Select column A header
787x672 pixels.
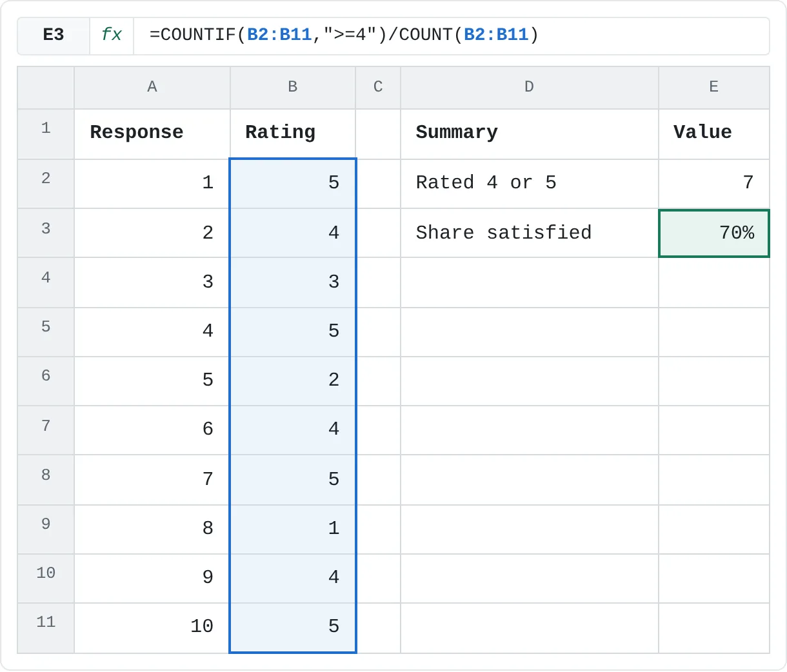152,87
